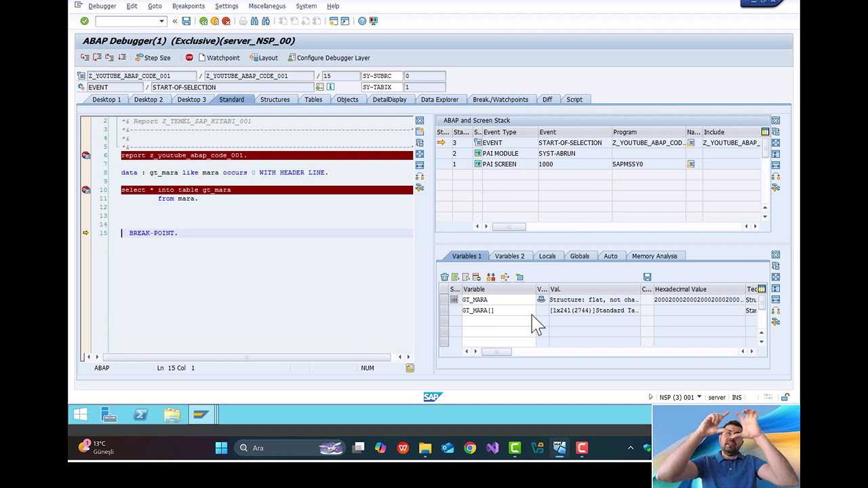Close the source code editor tool

[420, 121]
